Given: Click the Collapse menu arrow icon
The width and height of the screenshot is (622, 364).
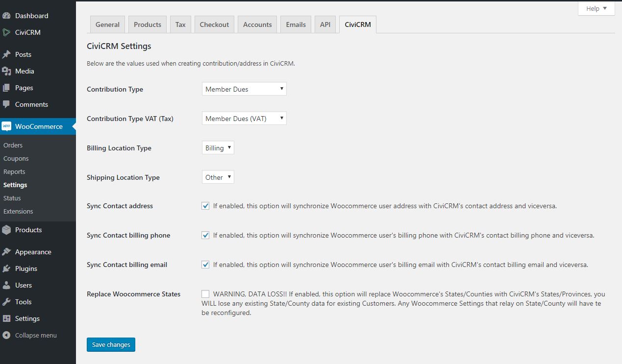Looking at the screenshot, I should (x=6, y=335).
